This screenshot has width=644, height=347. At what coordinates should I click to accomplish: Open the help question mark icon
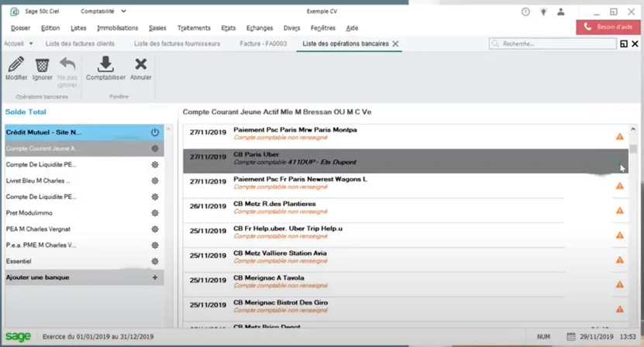coord(525,12)
